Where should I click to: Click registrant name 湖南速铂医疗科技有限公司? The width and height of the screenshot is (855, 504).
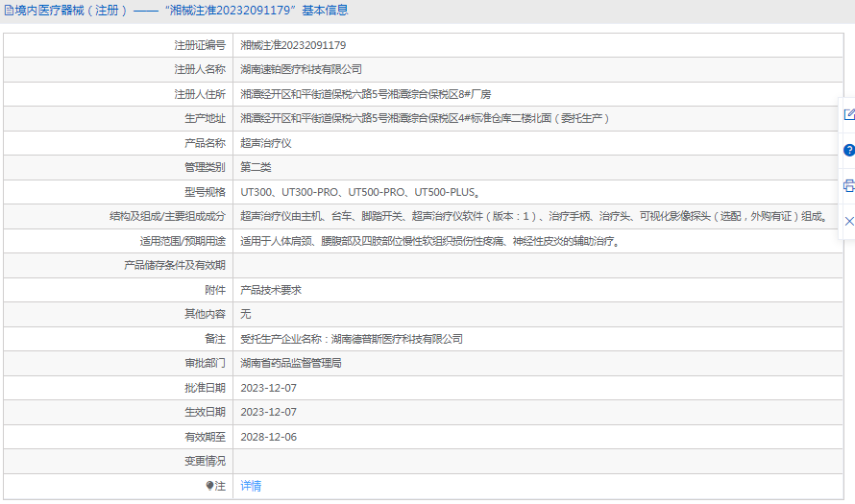coord(301,69)
